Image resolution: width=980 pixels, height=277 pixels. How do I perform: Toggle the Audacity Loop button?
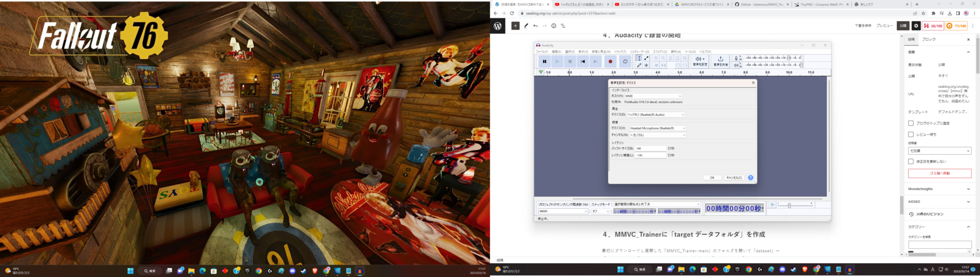[x=625, y=61]
